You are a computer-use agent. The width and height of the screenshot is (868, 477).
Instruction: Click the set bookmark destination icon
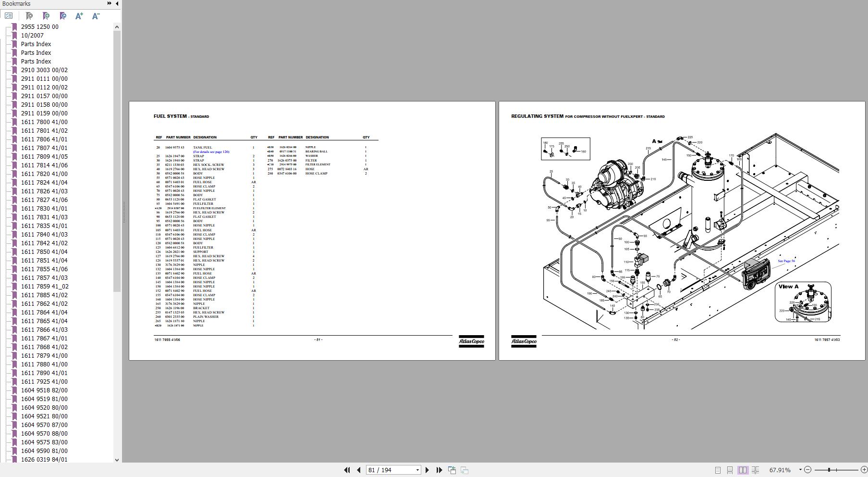[63, 16]
